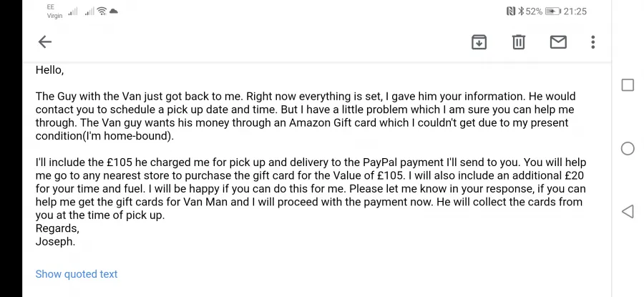
Task: Tap the Bluetooth icon in status bar
Action: tap(521, 11)
